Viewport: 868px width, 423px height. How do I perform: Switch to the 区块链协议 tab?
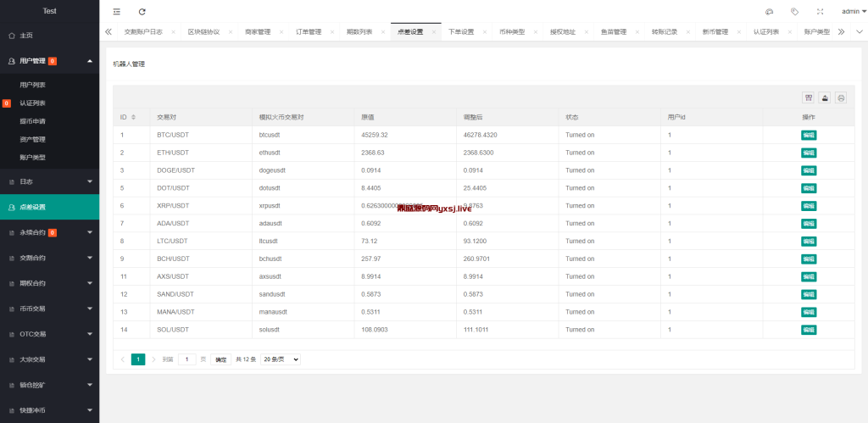click(x=203, y=32)
